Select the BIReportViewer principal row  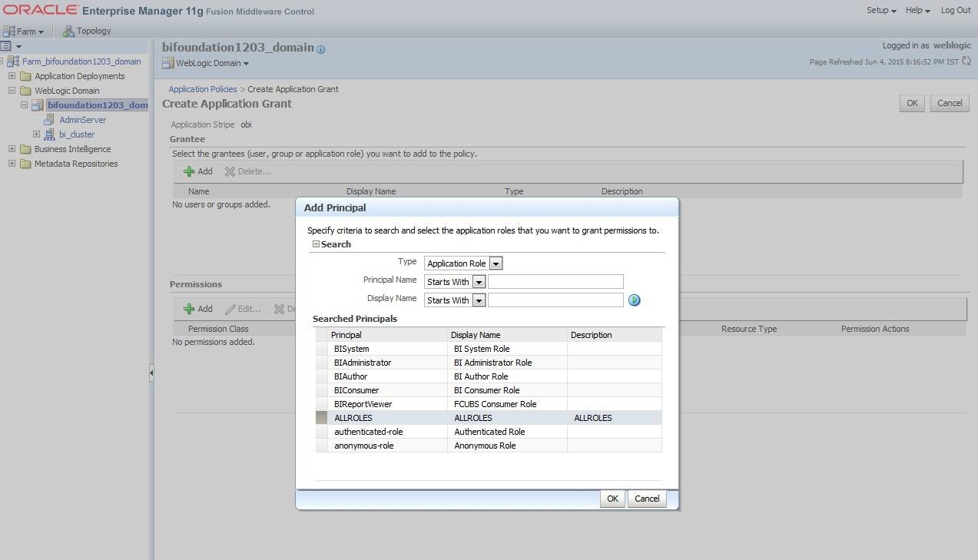pyautogui.click(x=489, y=404)
